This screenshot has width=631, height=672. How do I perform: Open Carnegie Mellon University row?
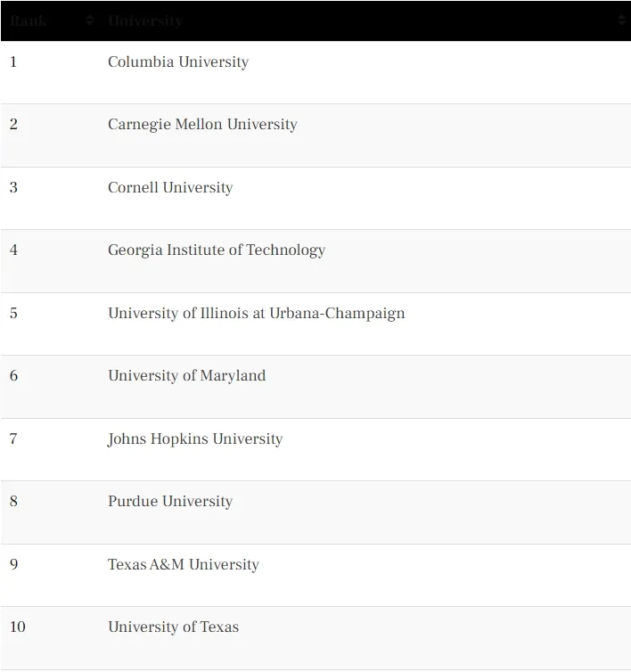pyautogui.click(x=202, y=124)
